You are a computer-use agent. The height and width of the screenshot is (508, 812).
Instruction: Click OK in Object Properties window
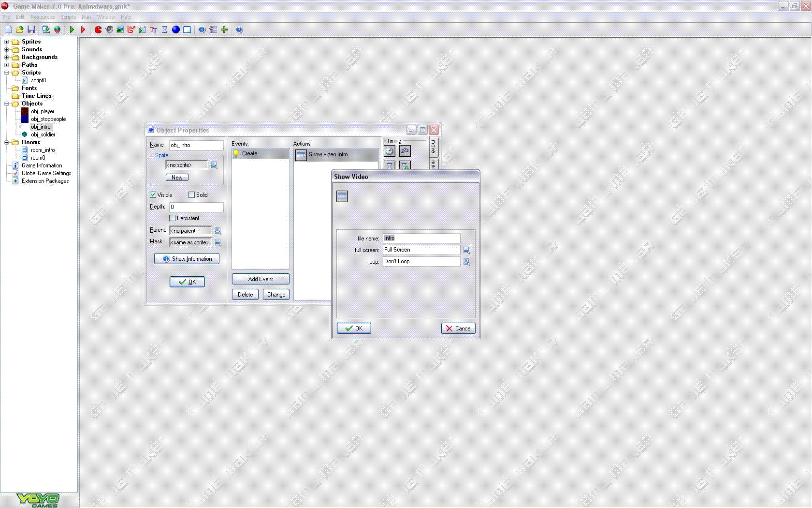tap(187, 282)
